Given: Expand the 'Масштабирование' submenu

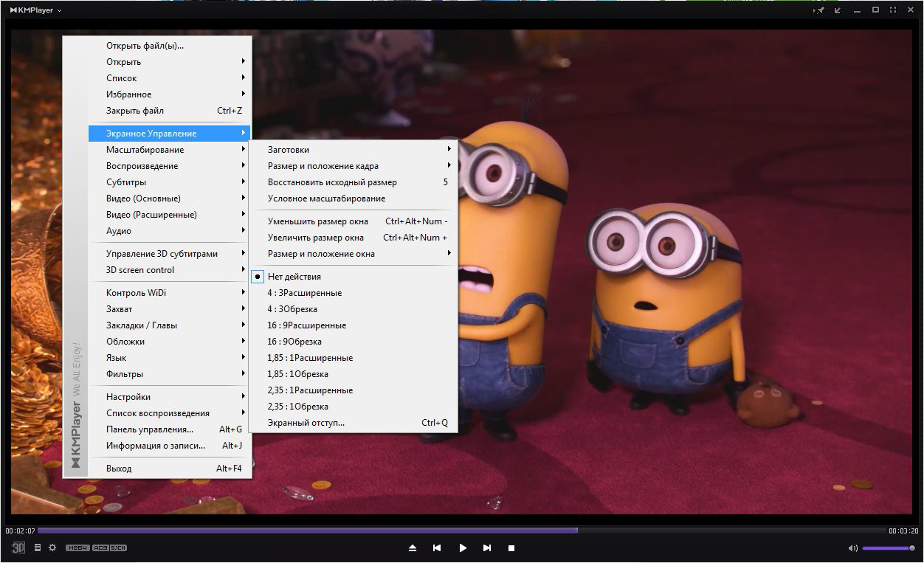Looking at the screenshot, I should 169,150.
